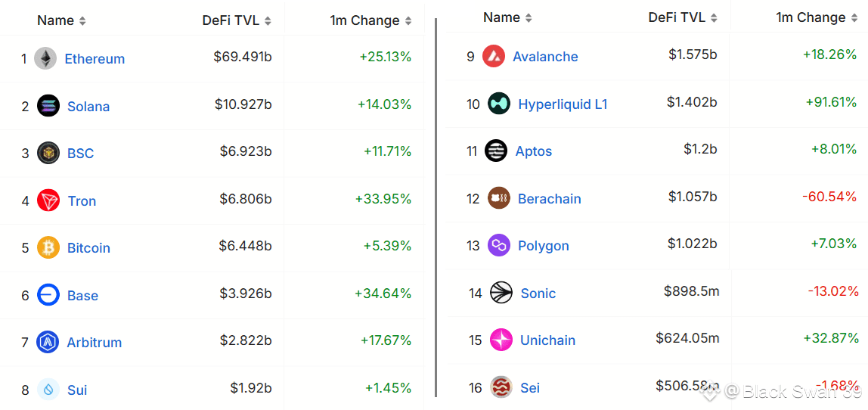Open the Arbitrum chain link
Screen dimensions: 868x410
coord(94,343)
